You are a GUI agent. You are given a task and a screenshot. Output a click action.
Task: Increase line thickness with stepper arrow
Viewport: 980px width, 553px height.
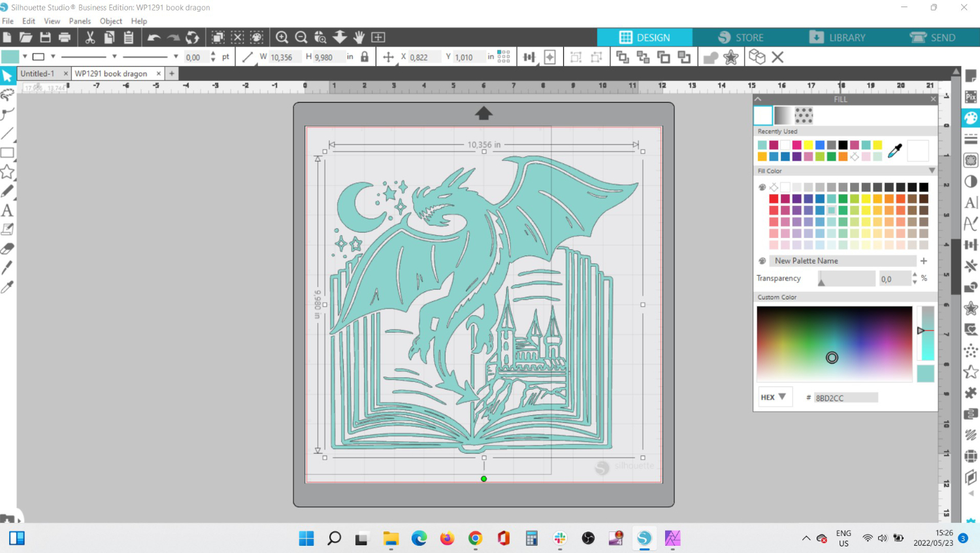213,54
